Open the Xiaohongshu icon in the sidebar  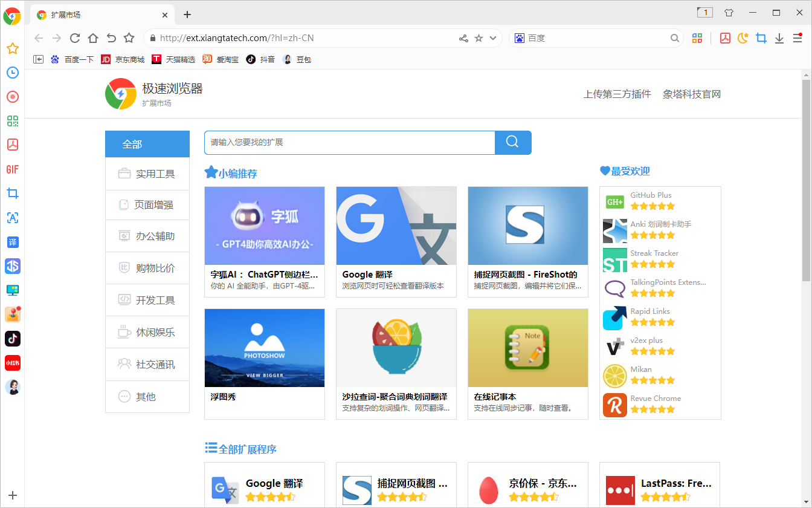pyautogui.click(x=13, y=363)
